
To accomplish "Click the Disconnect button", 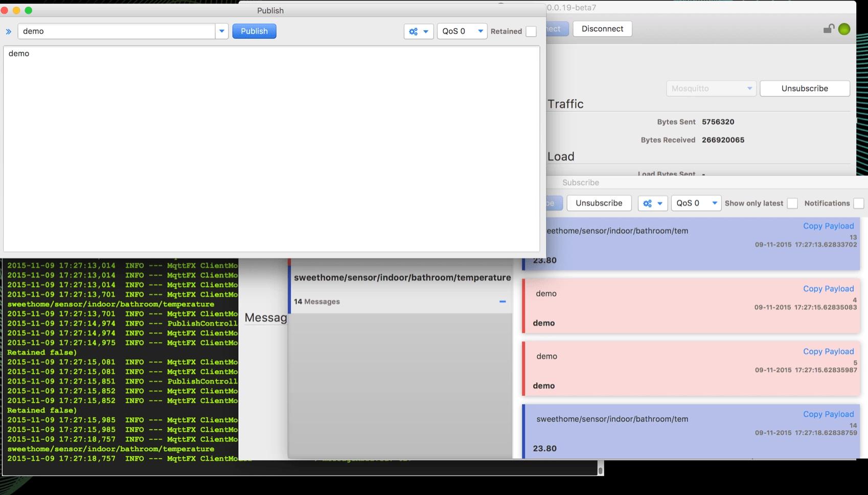I will (x=602, y=29).
